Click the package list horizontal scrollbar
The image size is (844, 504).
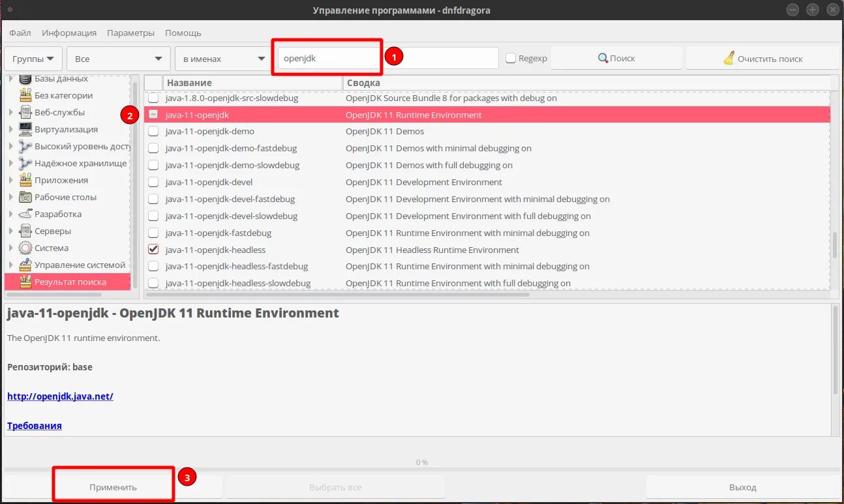coord(338,294)
